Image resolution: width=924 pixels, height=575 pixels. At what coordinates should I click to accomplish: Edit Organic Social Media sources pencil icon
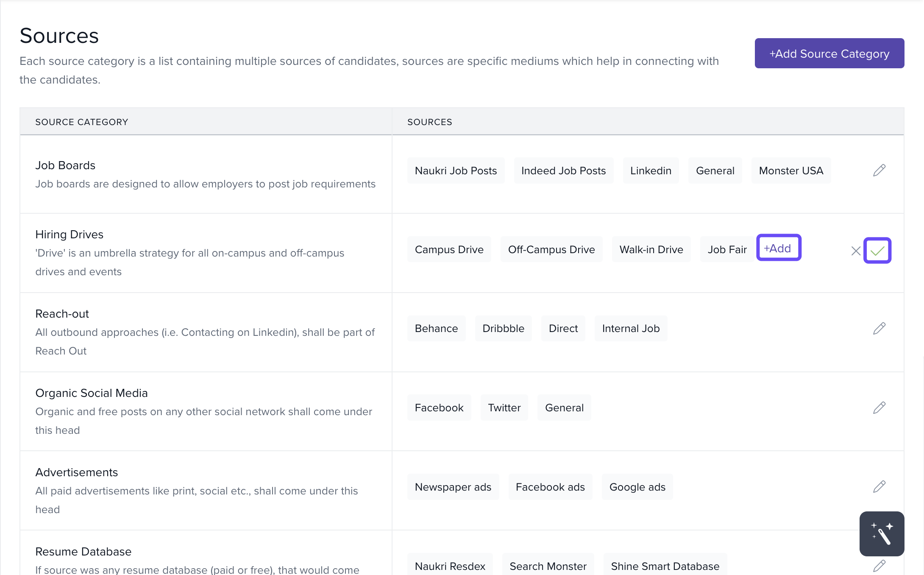click(x=879, y=408)
